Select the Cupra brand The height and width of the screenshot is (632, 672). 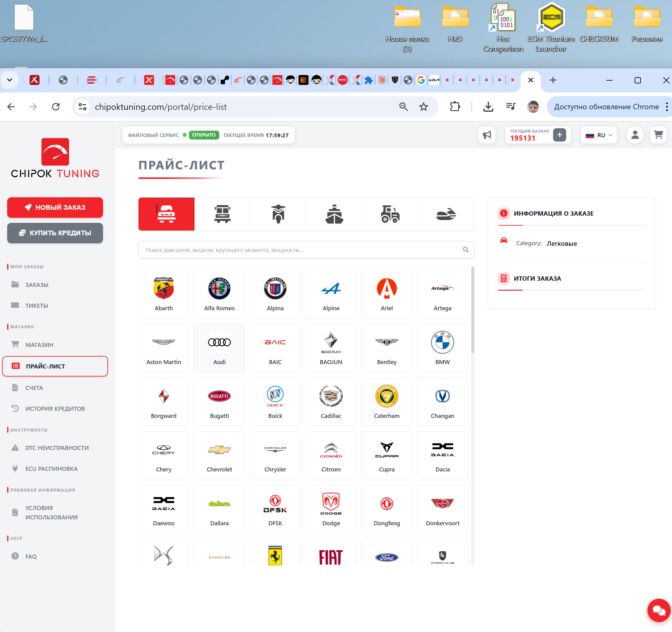coord(387,456)
